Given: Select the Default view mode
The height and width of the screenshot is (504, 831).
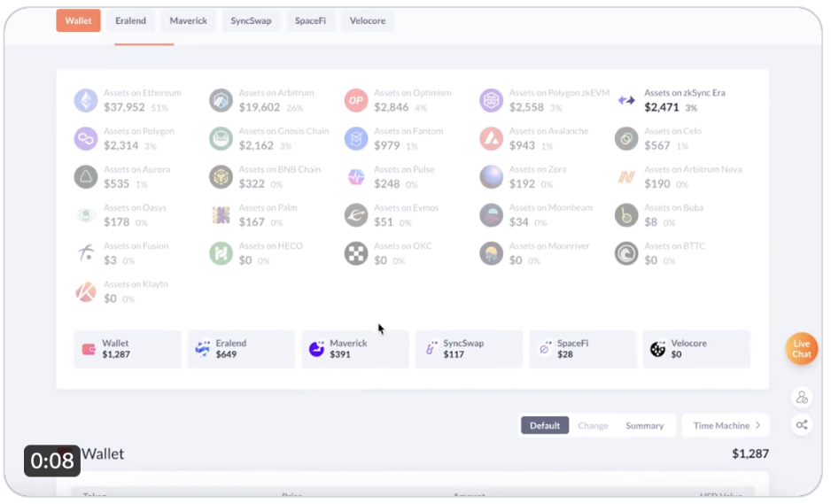Looking at the screenshot, I should 545,425.
